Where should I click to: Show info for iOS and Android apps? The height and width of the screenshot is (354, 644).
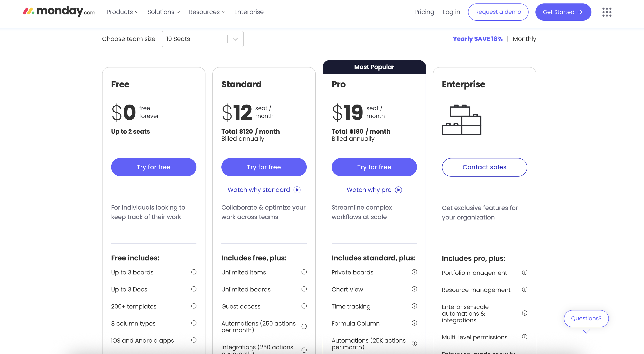pos(194,340)
